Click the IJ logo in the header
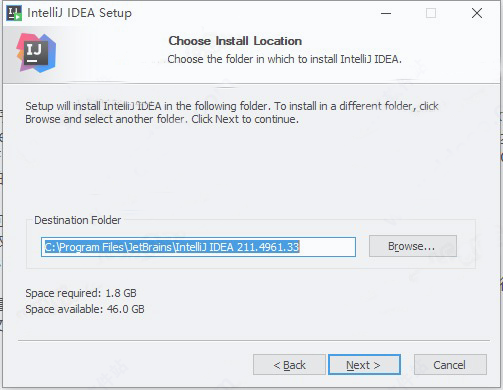This screenshot has height=390, width=503. click(36, 53)
